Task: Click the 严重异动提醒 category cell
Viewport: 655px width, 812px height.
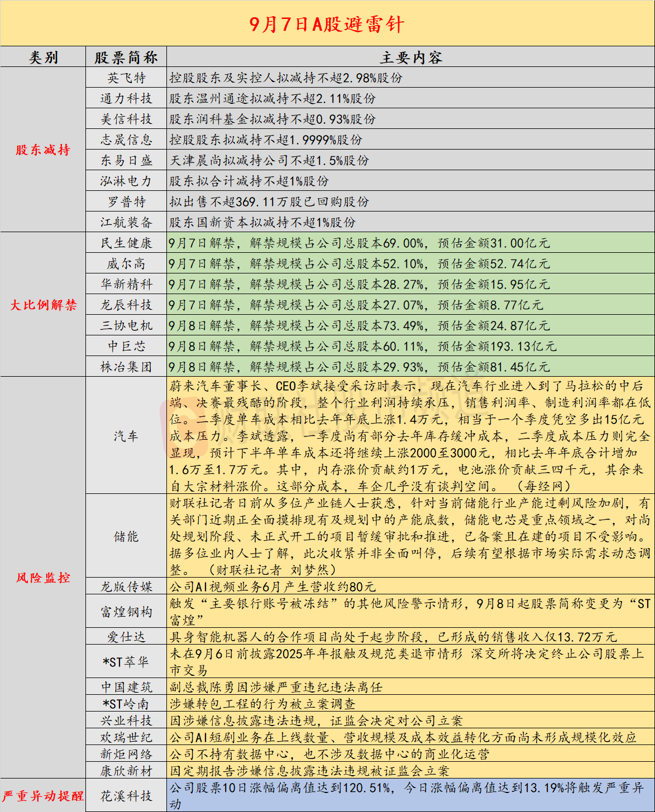Action: coord(43,796)
